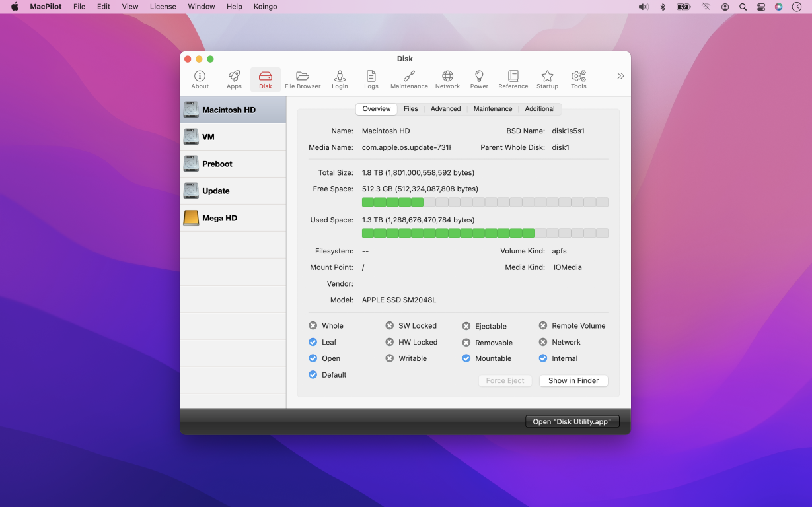Open the File Browser toolbar icon
Image resolution: width=812 pixels, height=507 pixels.
pos(303,79)
